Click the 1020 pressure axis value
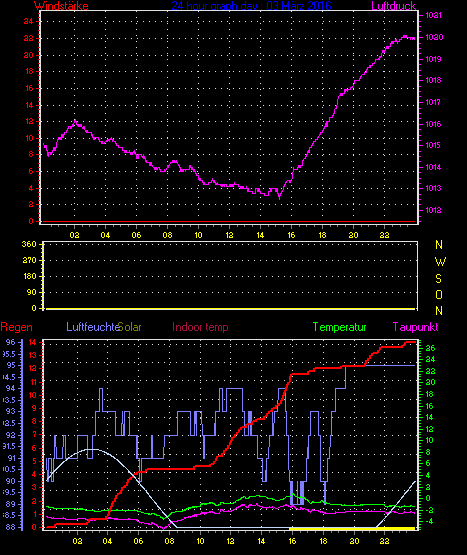This screenshot has height=555, width=467. [x=434, y=37]
